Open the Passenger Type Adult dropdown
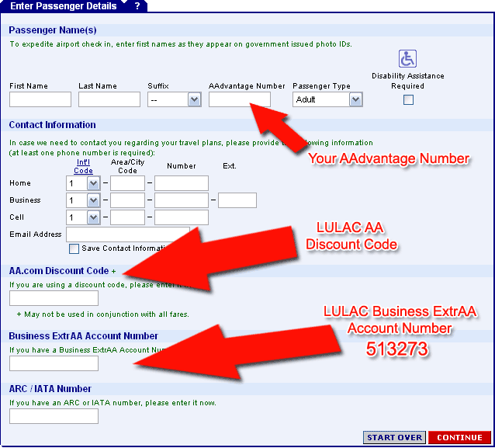Image resolution: width=495 pixels, height=448 pixels. [327, 100]
